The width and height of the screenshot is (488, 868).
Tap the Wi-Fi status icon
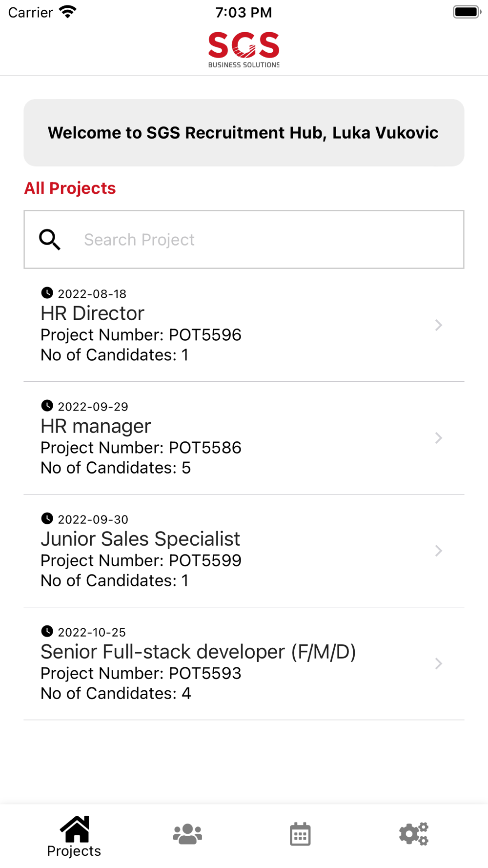pyautogui.click(x=68, y=12)
